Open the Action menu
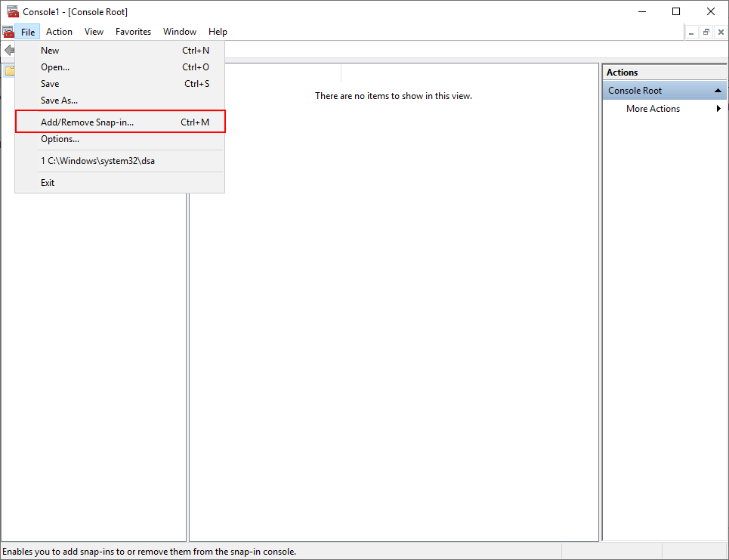 [59, 32]
